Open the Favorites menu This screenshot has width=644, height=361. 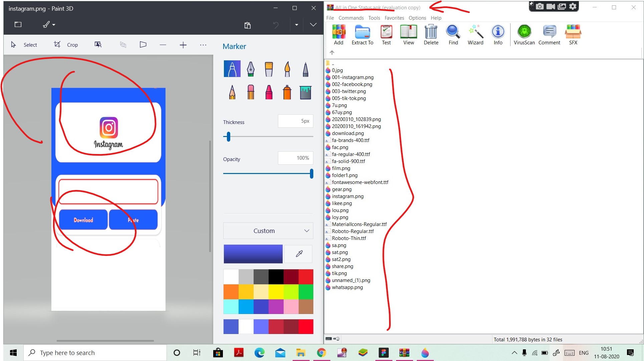(394, 18)
